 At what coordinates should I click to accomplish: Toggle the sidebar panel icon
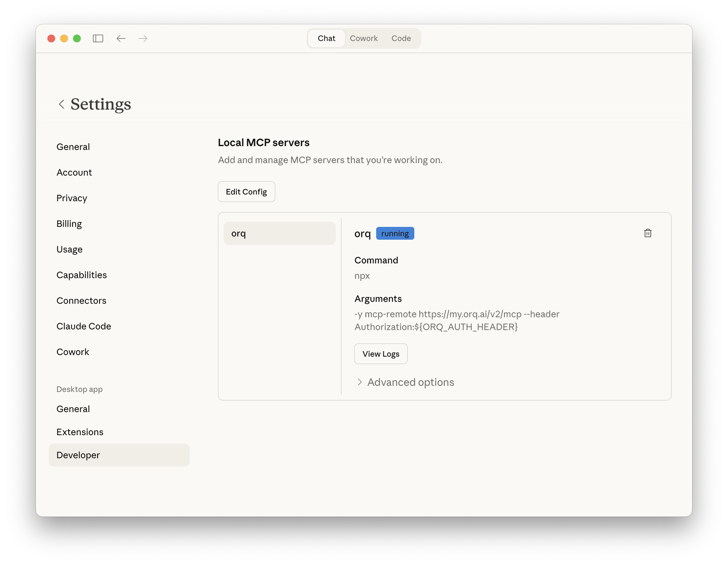click(x=98, y=38)
